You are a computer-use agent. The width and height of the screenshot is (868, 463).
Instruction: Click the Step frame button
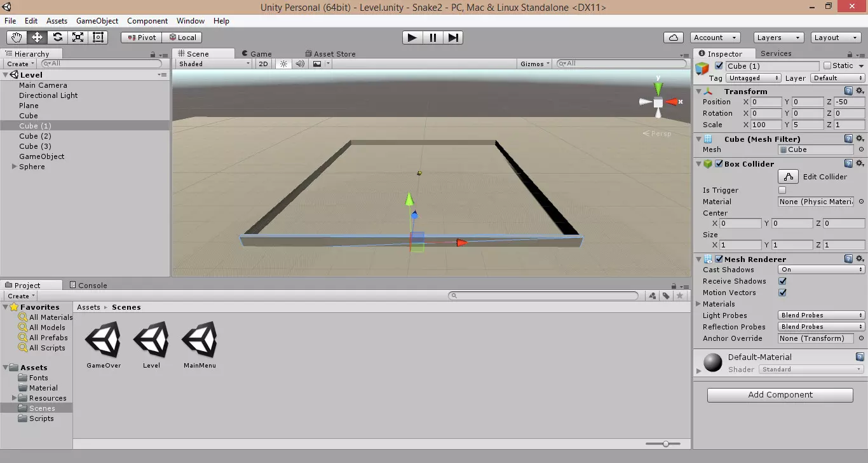click(453, 38)
